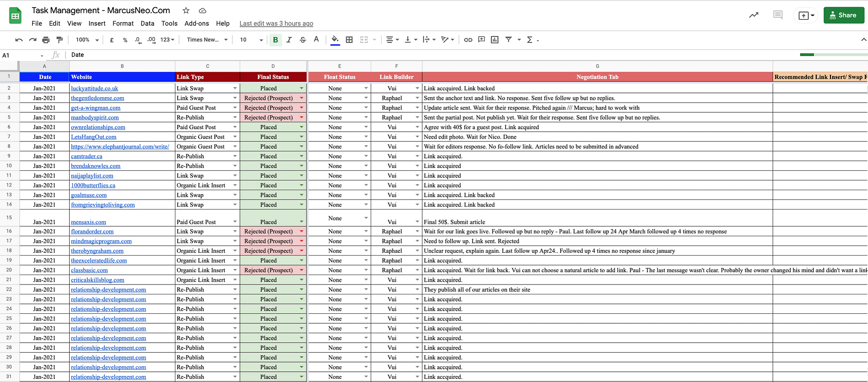Screen dimensions: 868x382
Task: Toggle bold formatting button
Action: tap(275, 40)
